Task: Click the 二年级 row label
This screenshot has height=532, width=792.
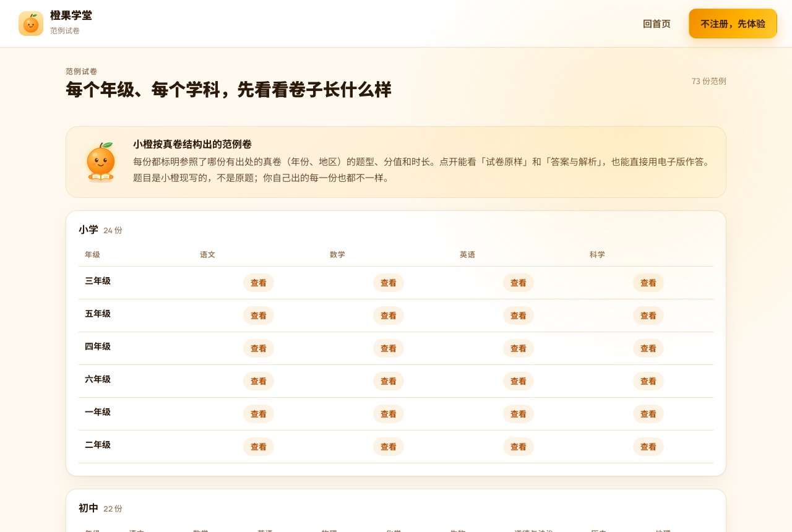Action: click(x=98, y=445)
